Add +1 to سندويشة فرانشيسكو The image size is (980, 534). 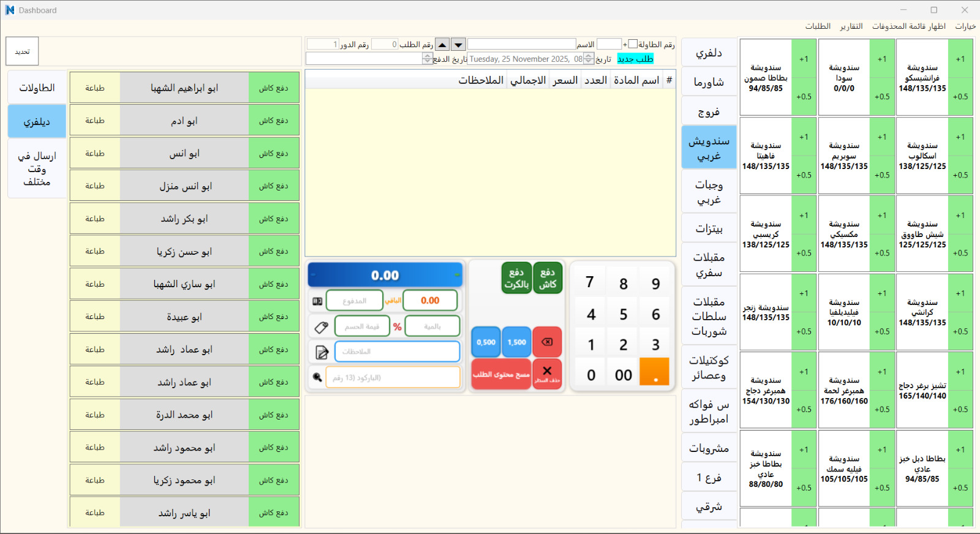pyautogui.click(x=960, y=59)
